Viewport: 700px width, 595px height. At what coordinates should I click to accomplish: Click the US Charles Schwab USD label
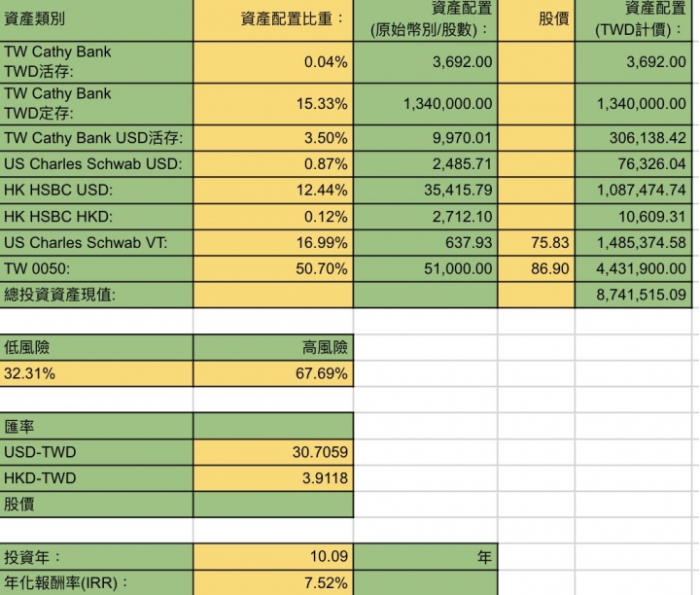(x=96, y=164)
